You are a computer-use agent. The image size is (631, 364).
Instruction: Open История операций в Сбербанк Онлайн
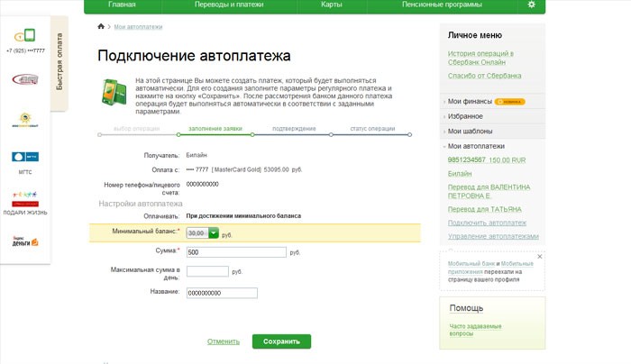click(480, 58)
